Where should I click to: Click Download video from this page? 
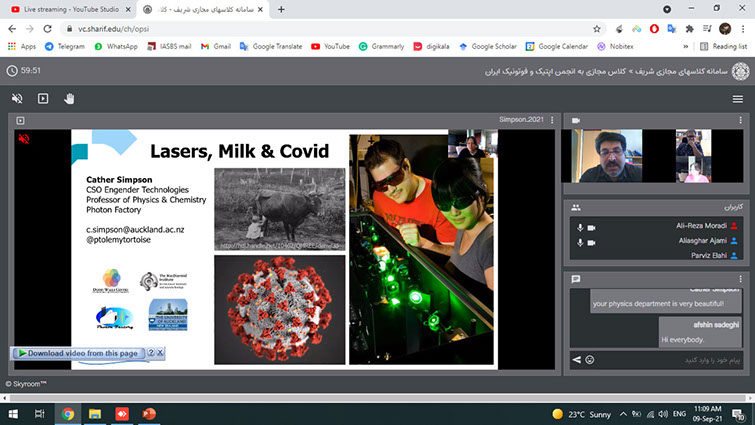(x=76, y=353)
